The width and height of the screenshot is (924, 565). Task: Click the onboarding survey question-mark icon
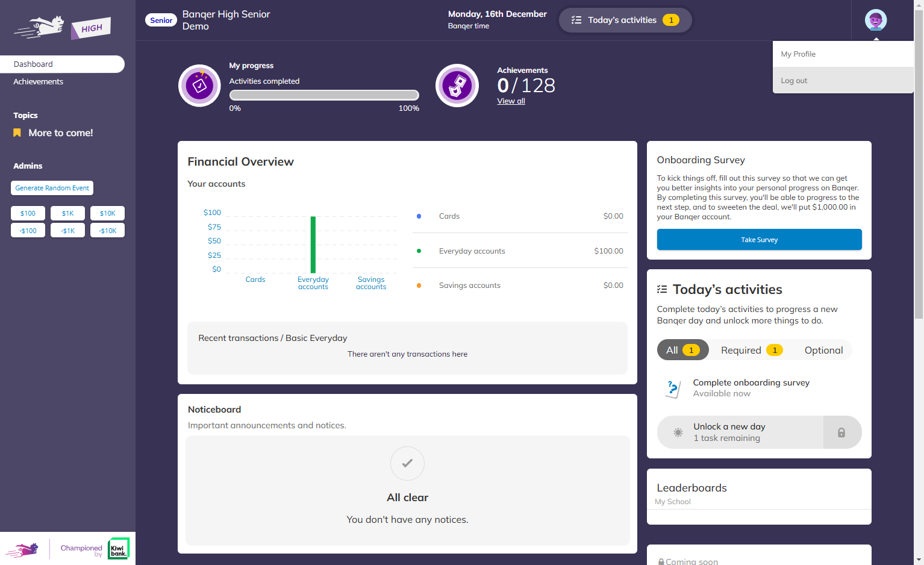click(x=673, y=389)
